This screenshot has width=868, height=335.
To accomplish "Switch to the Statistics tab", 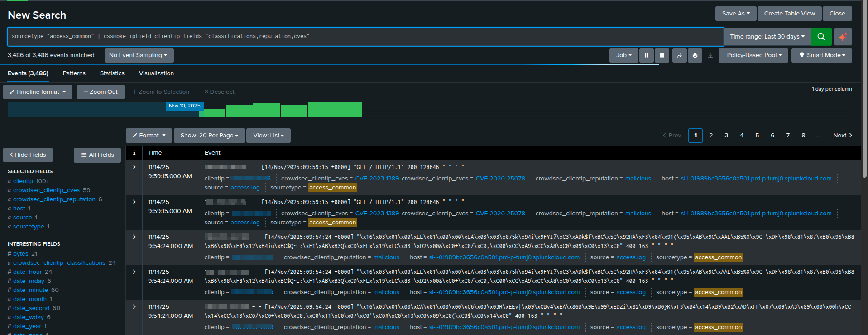I will click(112, 73).
